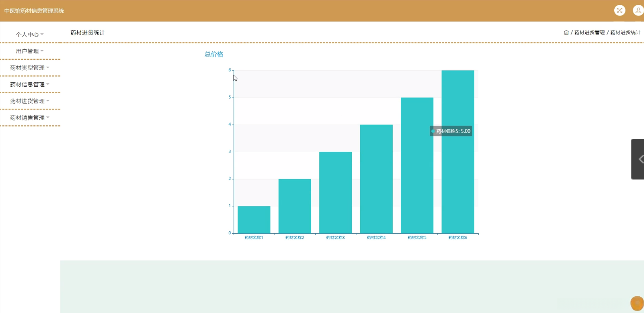Click the 药材名称2 axis label
This screenshot has width=644, height=313.
click(295, 238)
